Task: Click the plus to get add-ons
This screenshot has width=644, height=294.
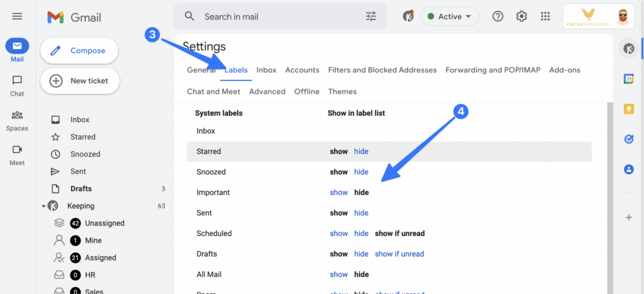Action: [x=628, y=217]
